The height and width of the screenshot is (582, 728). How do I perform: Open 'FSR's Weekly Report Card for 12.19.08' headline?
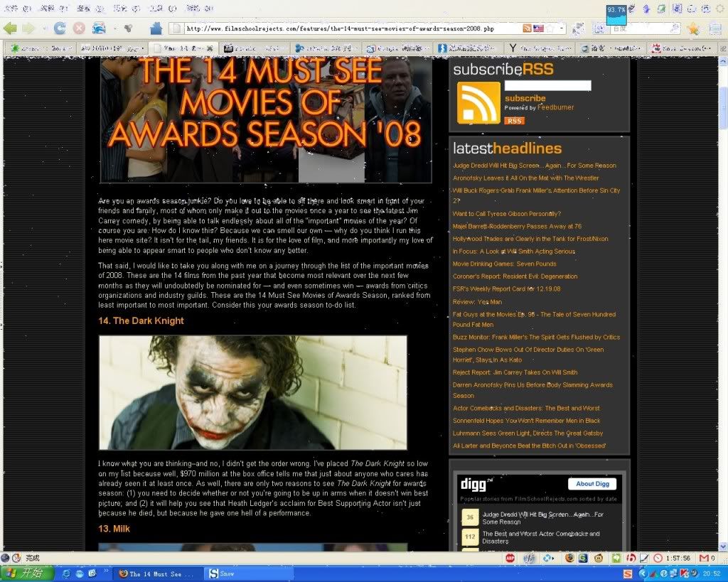[506, 289]
